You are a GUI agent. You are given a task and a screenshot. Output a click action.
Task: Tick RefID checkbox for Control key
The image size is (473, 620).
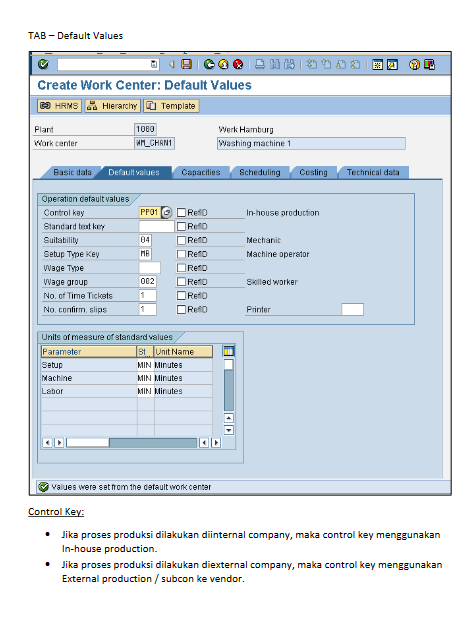181,213
